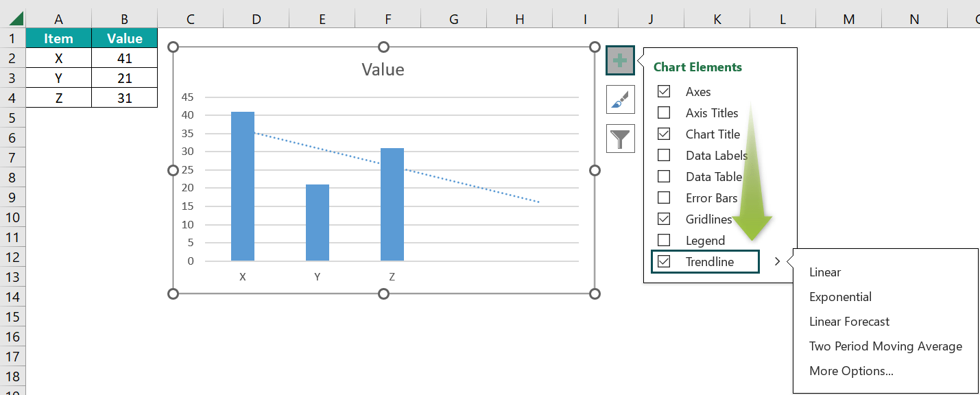Select column B header
Viewport: 980px width, 395px height.
(124, 19)
